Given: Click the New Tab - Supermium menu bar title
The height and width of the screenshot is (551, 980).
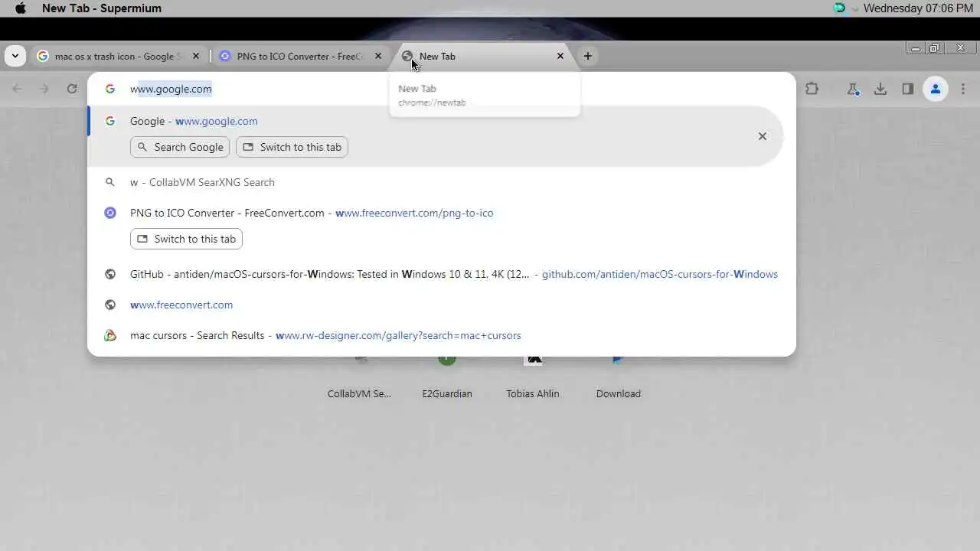Looking at the screenshot, I should click(102, 8).
